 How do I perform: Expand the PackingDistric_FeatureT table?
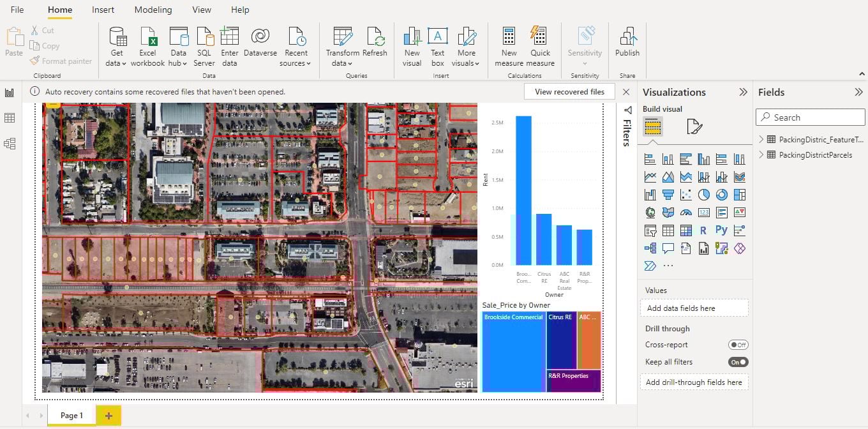(761, 139)
